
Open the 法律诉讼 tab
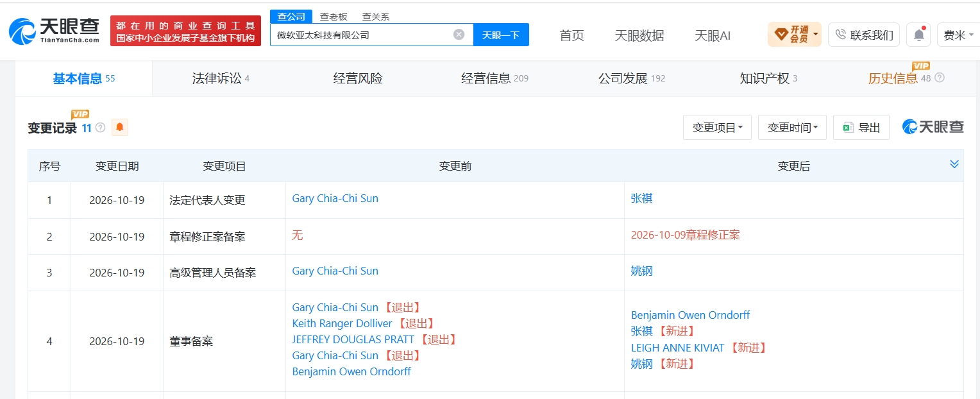pyautogui.click(x=221, y=79)
